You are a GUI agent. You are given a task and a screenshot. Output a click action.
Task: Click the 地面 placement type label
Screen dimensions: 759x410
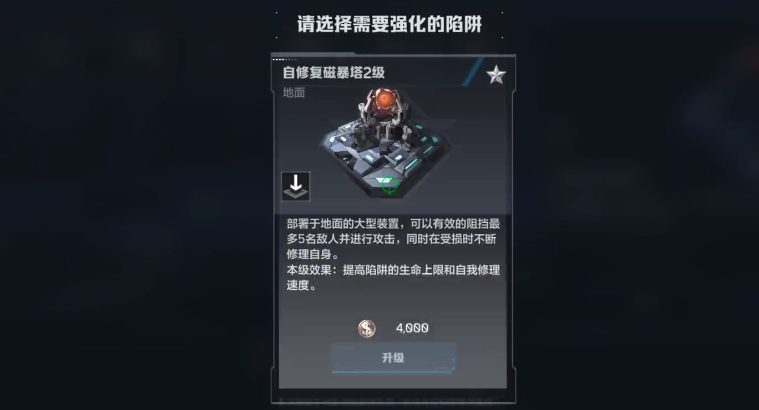point(294,92)
